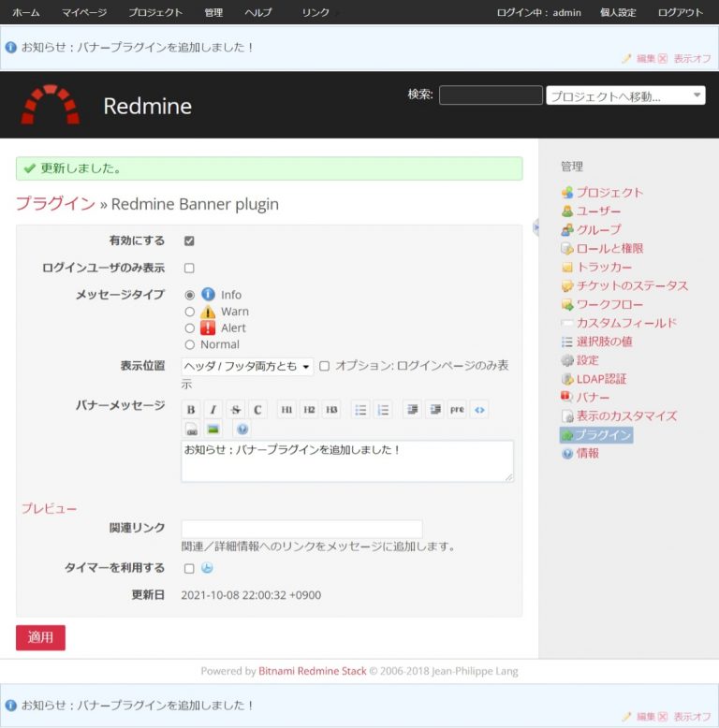Enable the タイマーを利用する checkbox

pos(189,568)
